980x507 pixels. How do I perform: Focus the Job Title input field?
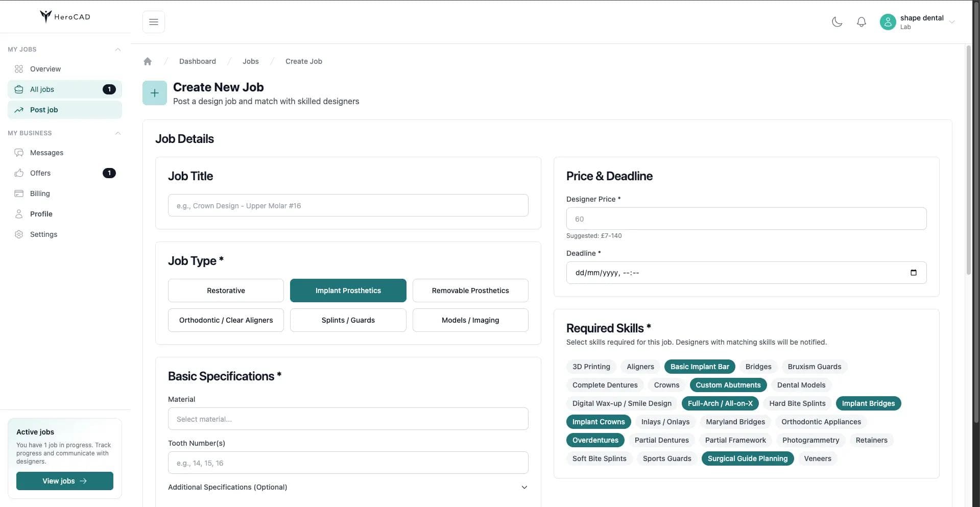click(348, 206)
